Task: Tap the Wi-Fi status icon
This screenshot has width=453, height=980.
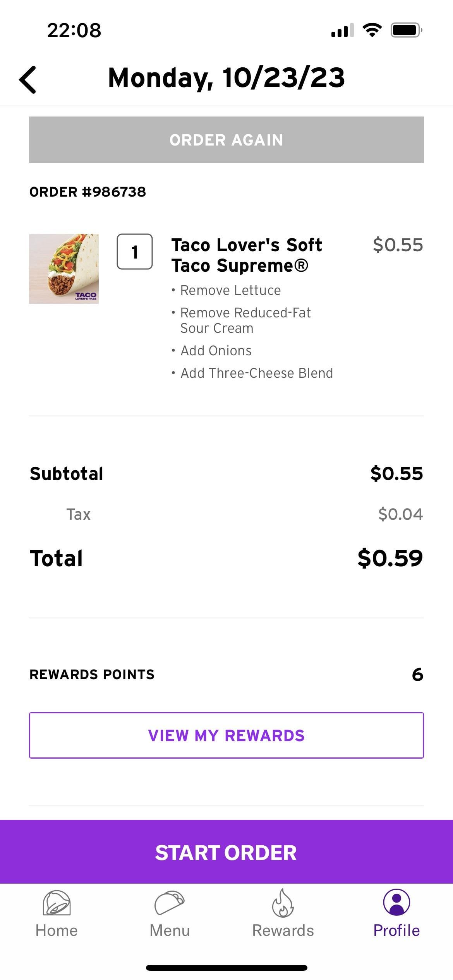Action: coord(372,30)
